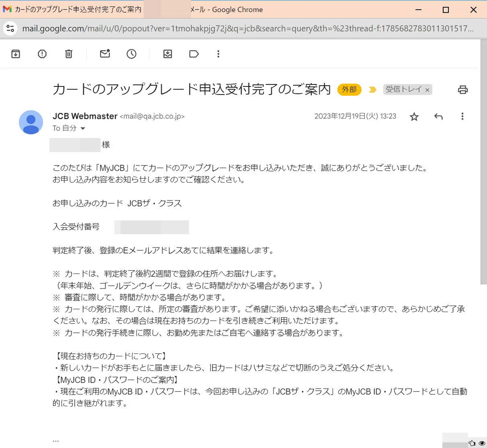487x448 pixels.
Task: Click the icon left of the eye icon
Action: click(472, 443)
